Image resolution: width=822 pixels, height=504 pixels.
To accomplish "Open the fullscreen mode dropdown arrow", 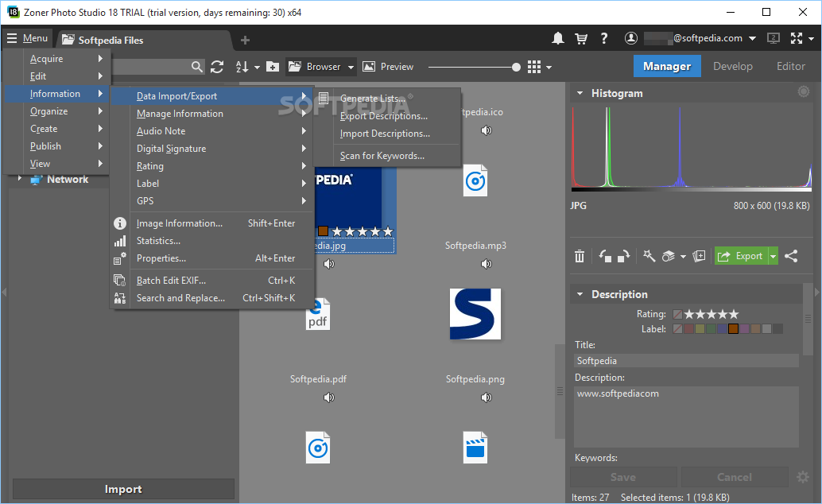I will click(x=811, y=38).
